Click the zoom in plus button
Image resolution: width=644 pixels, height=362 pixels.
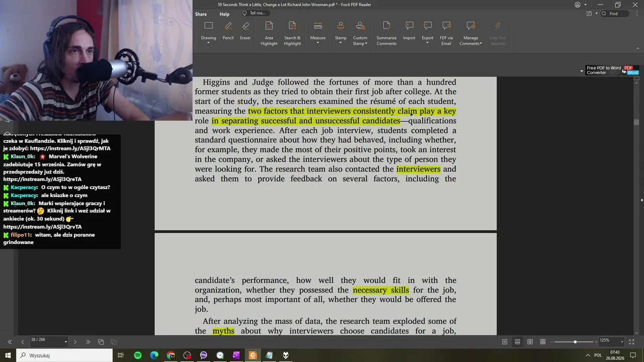point(595,342)
